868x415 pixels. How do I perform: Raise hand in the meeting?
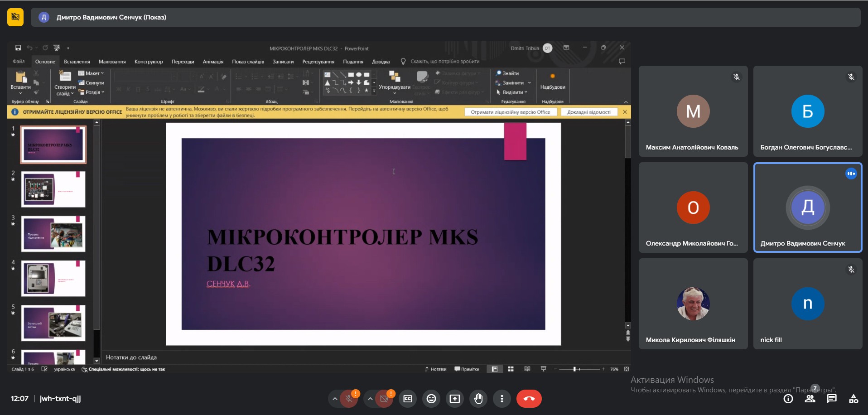478,399
